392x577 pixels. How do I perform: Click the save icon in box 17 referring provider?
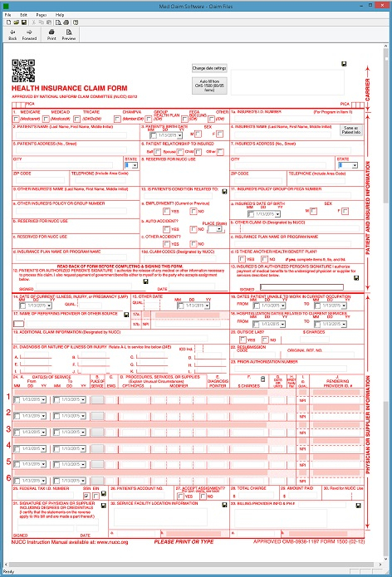click(126, 315)
